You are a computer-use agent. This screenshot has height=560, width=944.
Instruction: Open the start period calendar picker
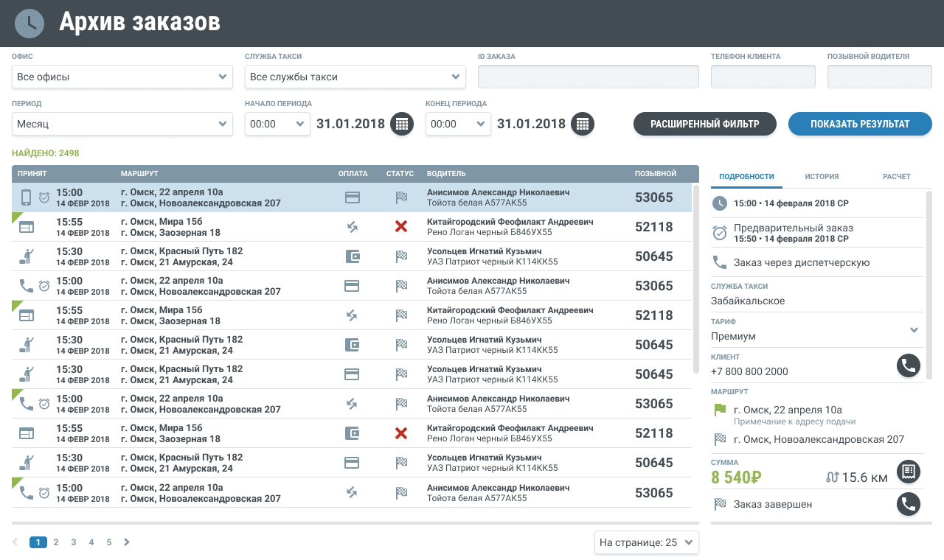coord(401,124)
